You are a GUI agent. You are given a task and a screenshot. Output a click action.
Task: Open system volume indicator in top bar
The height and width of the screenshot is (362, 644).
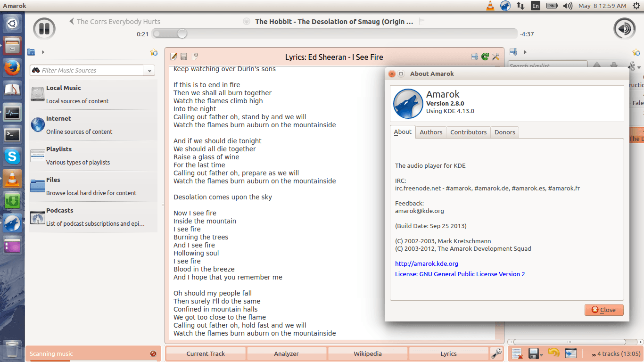(568, 6)
